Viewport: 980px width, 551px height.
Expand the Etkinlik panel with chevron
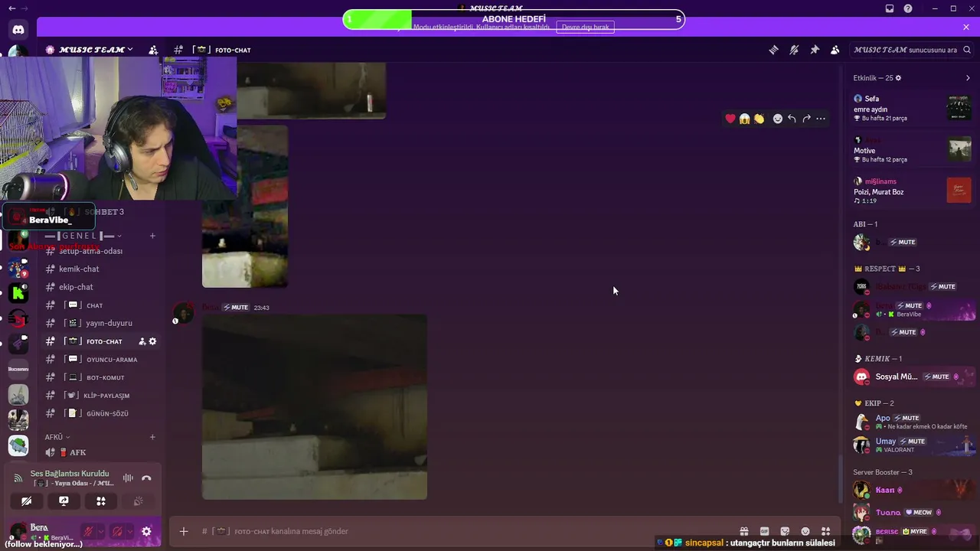[x=968, y=78]
